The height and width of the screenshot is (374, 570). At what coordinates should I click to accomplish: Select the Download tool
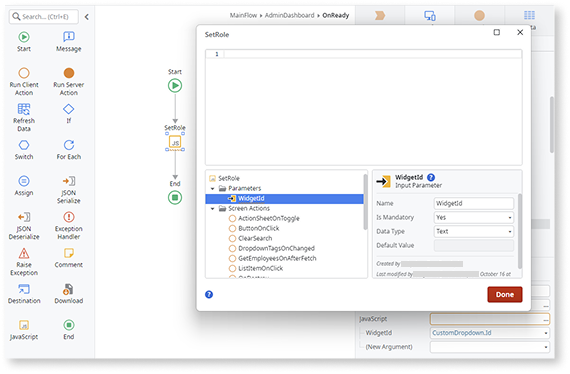click(x=68, y=294)
